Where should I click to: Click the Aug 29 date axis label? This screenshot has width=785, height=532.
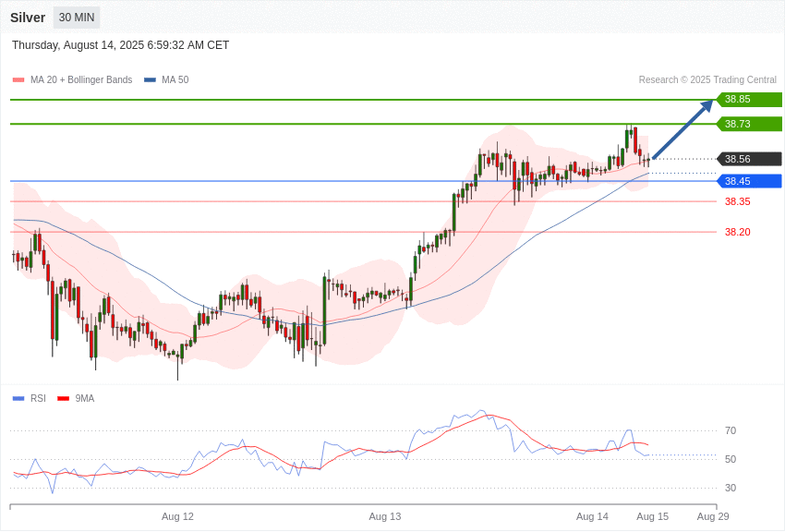(713, 516)
